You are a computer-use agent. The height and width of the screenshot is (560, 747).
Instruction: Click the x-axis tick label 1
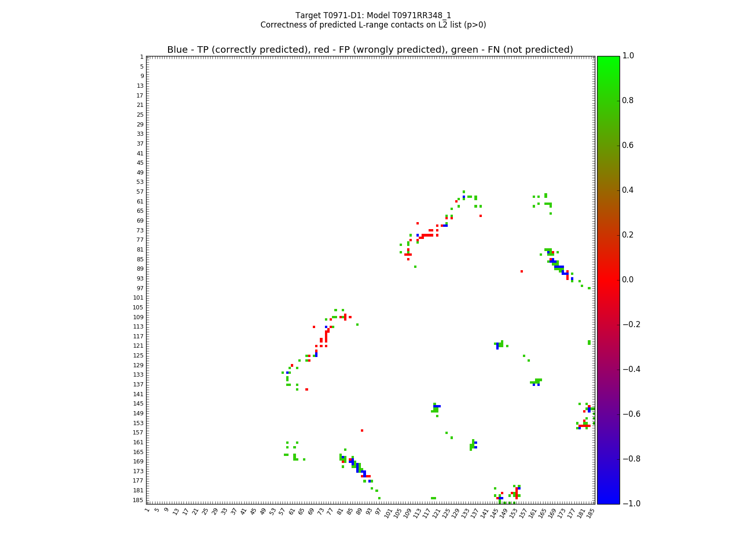pyautogui.click(x=148, y=510)
